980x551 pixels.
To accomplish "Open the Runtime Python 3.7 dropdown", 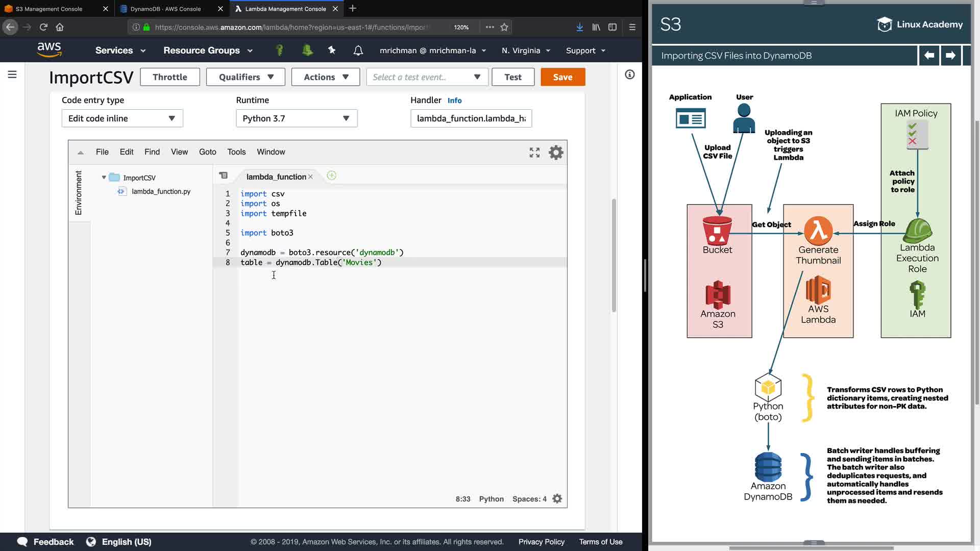I will [297, 118].
